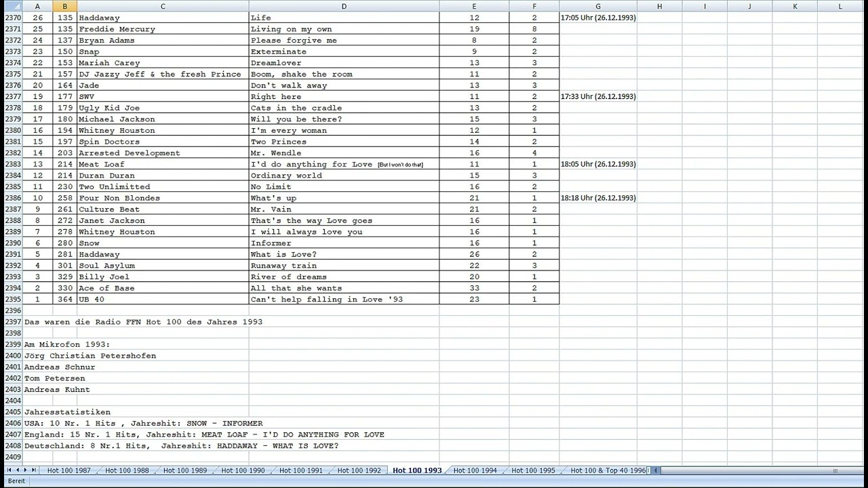Switch to the Hot 100 1995 sheet
Screen dimensions: 868x488
point(533,470)
